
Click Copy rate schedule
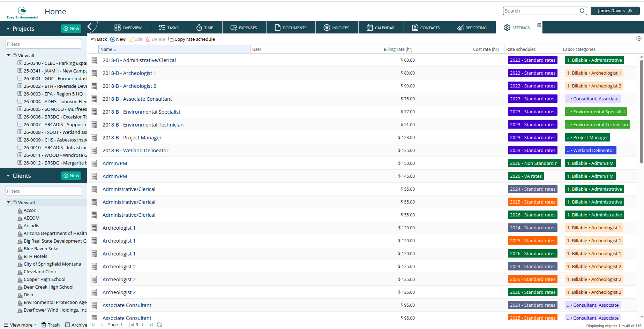tap(192, 39)
